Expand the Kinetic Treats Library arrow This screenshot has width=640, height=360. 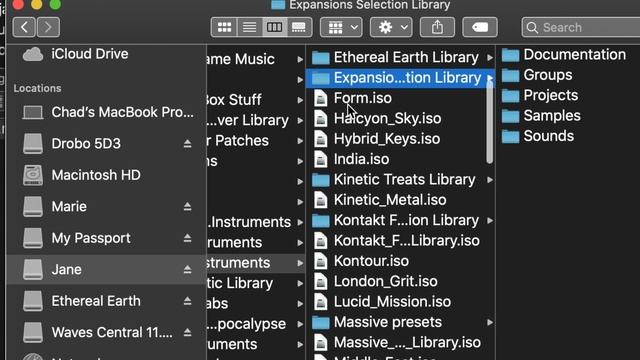(x=490, y=180)
